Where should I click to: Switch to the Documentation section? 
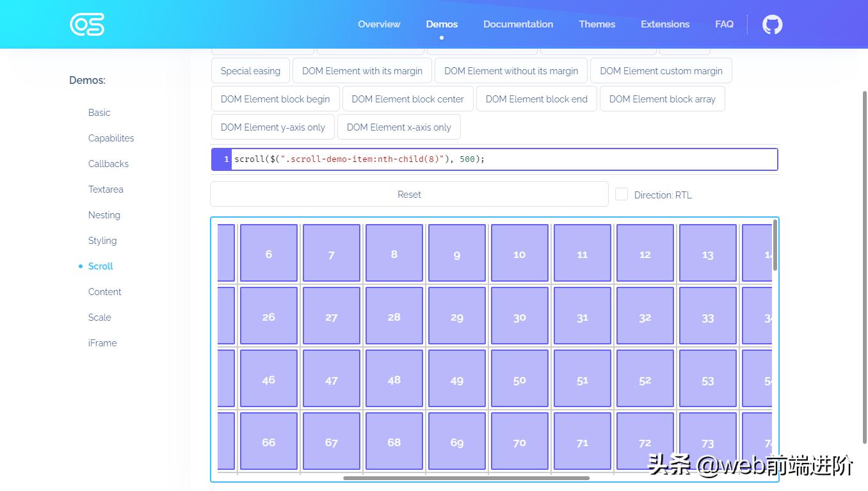[518, 24]
